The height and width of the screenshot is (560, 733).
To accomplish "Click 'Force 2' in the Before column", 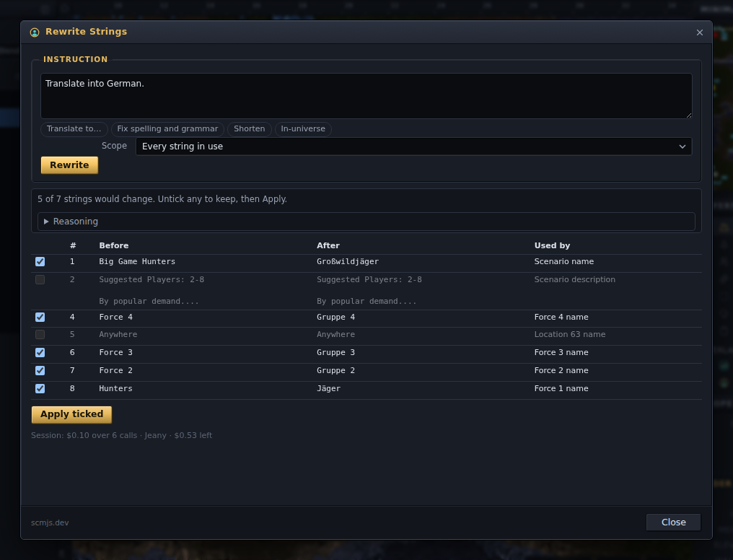I will click(115, 370).
